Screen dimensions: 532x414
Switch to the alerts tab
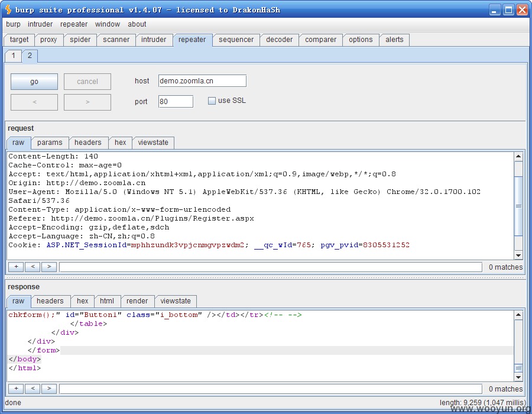tap(394, 40)
